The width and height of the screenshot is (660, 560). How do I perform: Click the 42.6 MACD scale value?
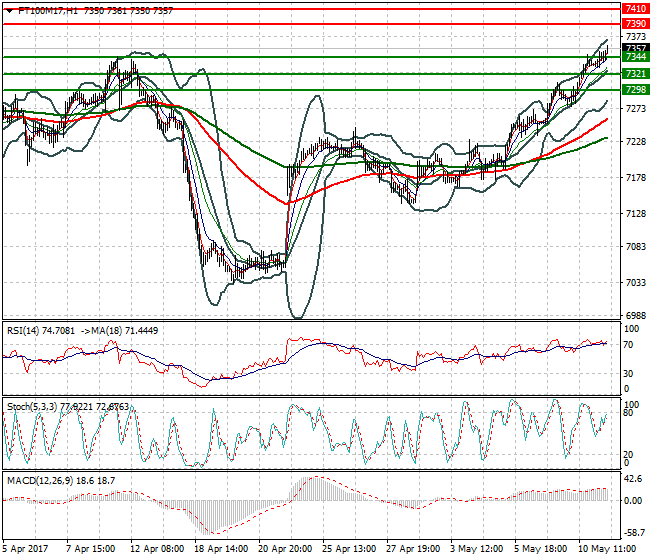click(634, 479)
